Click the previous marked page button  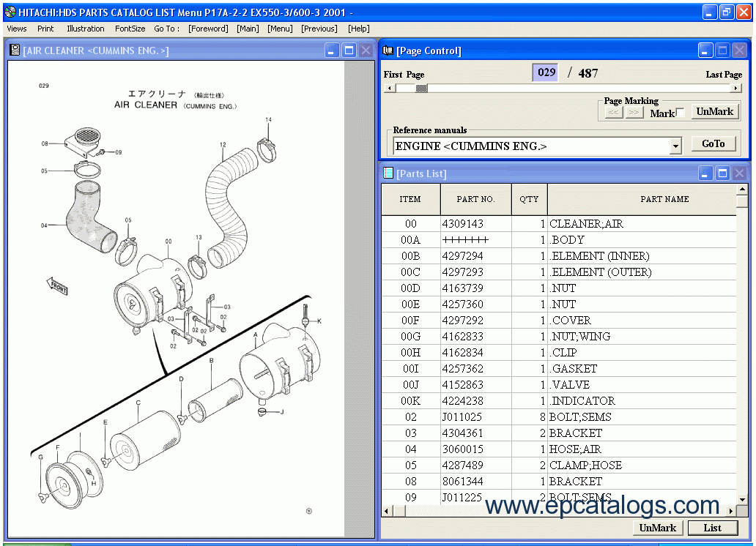click(x=613, y=113)
